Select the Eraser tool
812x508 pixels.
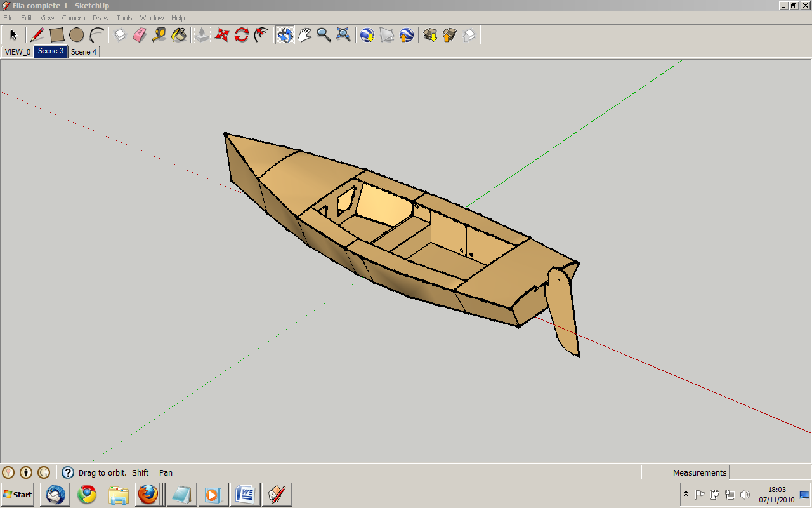(139, 35)
